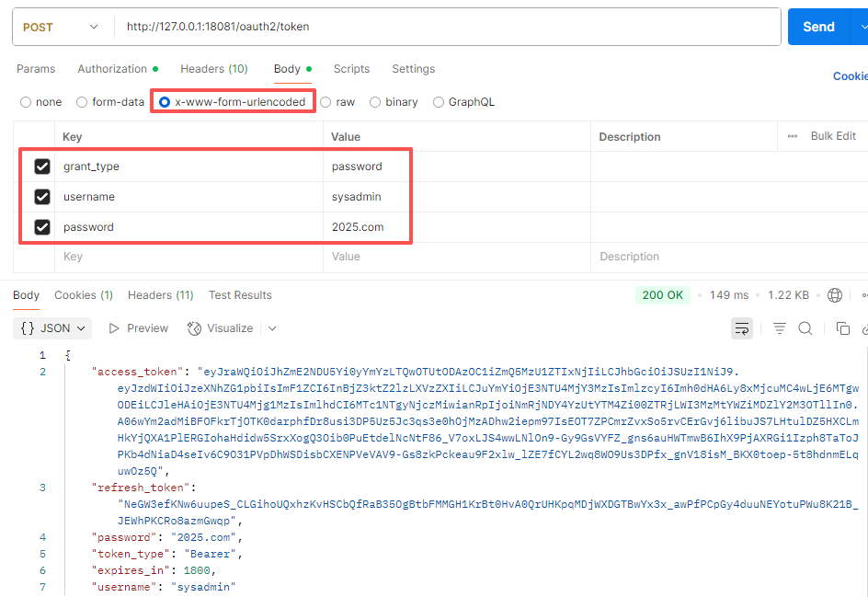This screenshot has width=868, height=597.
Task: Uncheck the grant_type row checkbox
Action: 42,166
